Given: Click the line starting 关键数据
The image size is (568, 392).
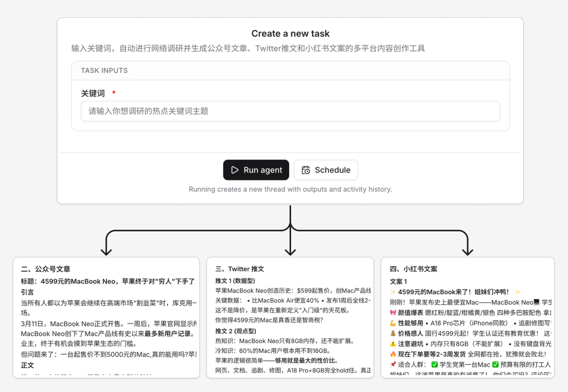Looking at the screenshot, I should click(293, 300).
